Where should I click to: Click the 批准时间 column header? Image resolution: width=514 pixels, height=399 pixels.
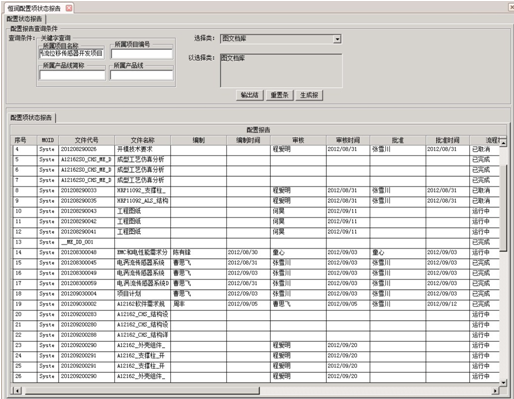447,140
